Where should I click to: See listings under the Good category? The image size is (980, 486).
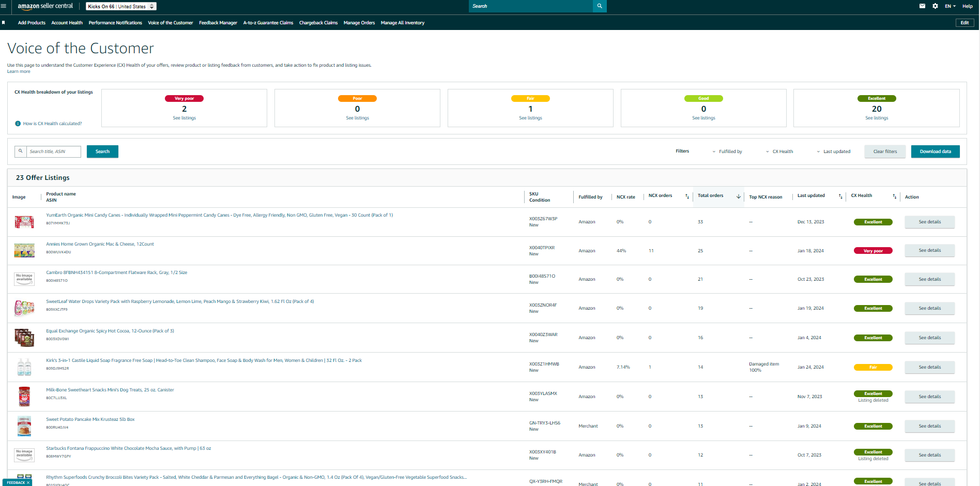click(703, 118)
